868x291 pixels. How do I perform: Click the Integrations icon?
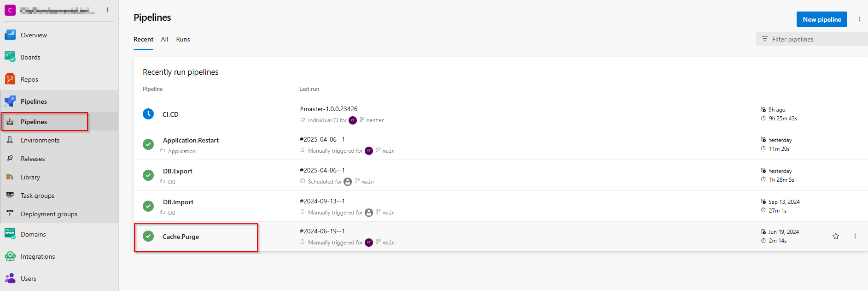[x=10, y=256]
